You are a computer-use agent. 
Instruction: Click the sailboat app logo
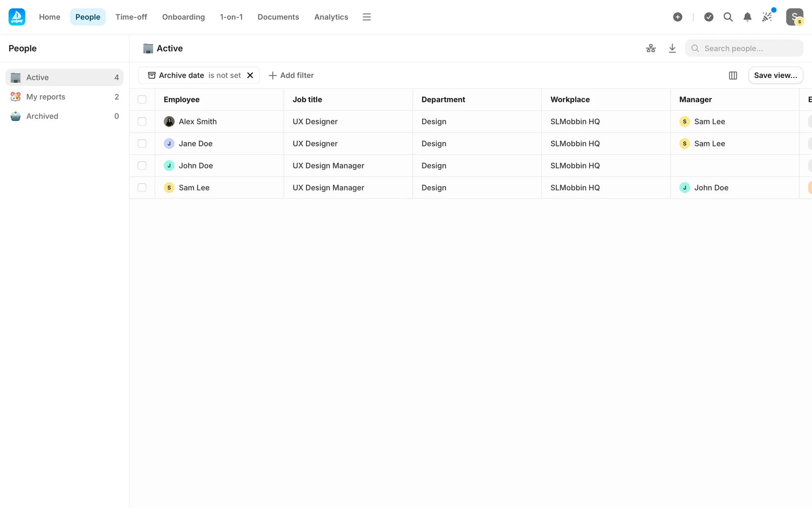pos(17,17)
